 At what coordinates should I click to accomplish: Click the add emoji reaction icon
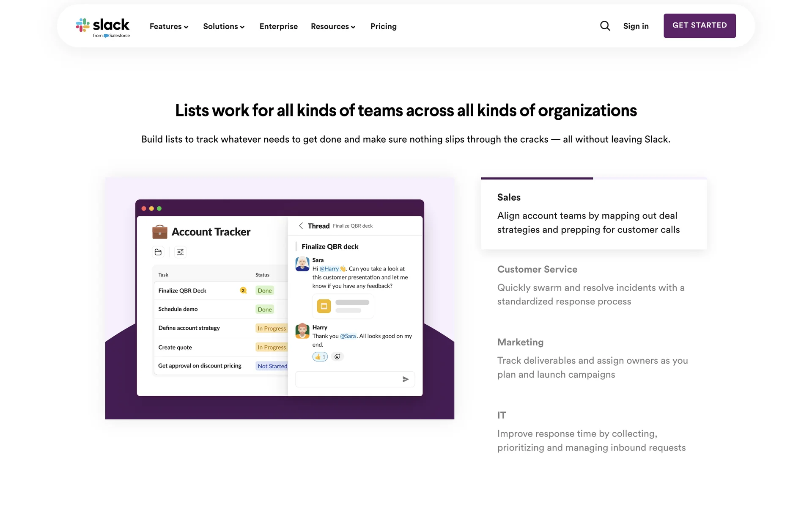point(337,357)
